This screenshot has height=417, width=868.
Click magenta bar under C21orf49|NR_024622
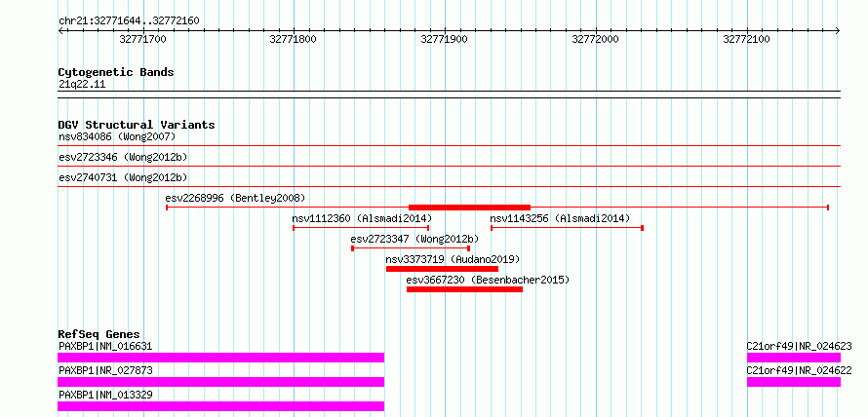[794, 382]
